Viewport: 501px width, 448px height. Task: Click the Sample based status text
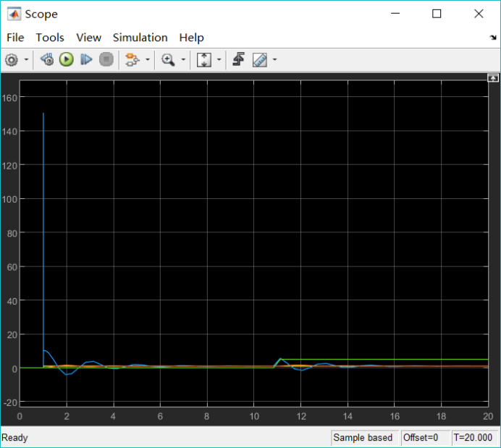coord(363,437)
